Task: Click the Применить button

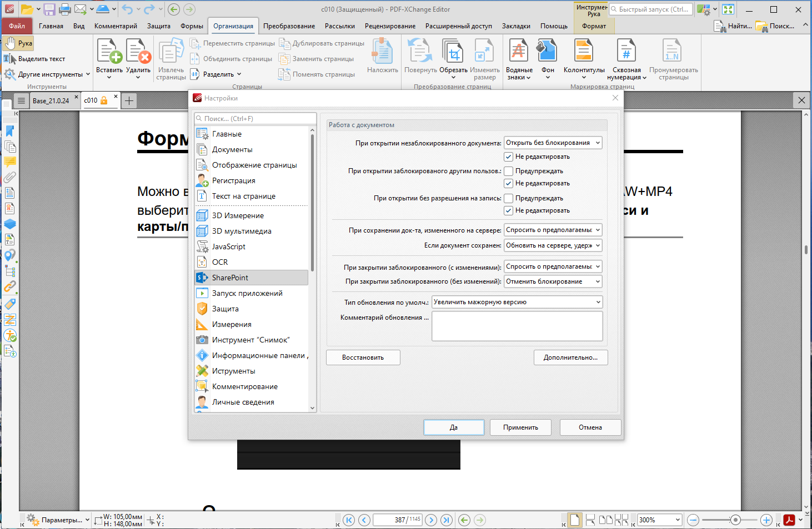Action: coord(520,427)
